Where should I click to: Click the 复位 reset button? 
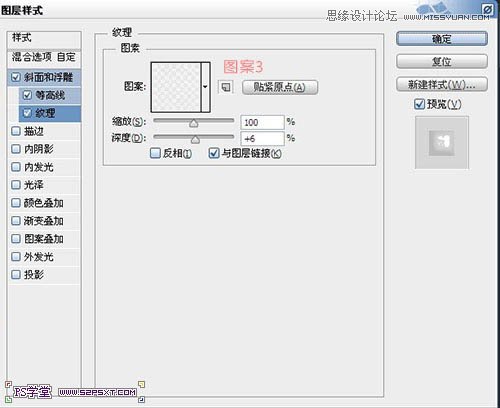442,62
